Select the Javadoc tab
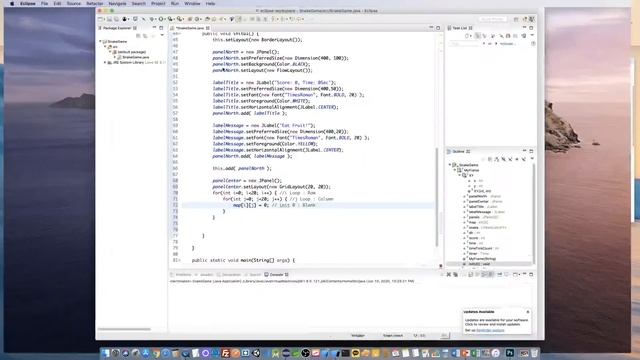 [x=206, y=275]
